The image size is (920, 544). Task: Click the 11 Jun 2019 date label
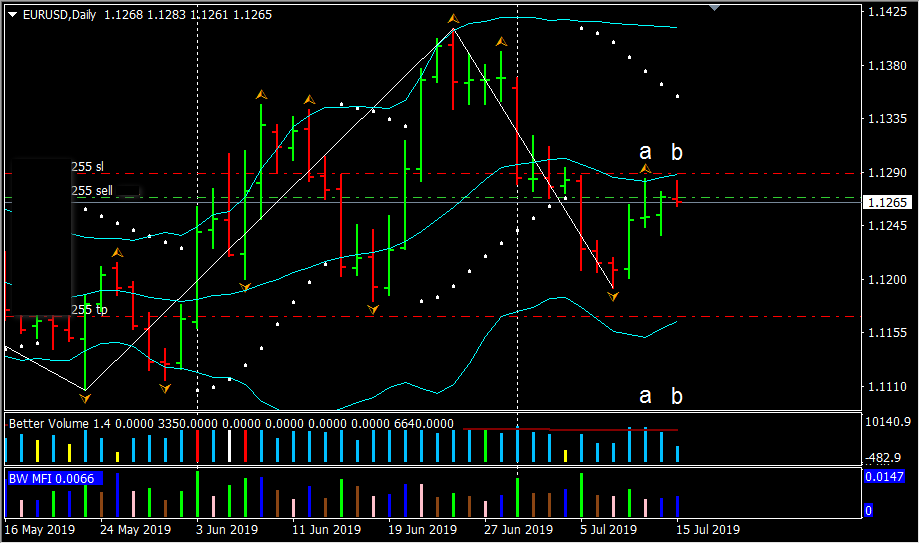coord(327,529)
